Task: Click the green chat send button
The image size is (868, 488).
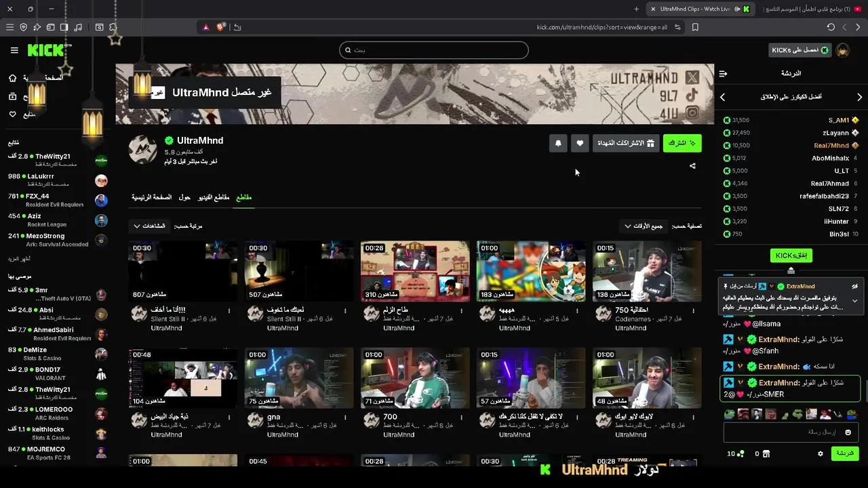Action: [845, 453]
